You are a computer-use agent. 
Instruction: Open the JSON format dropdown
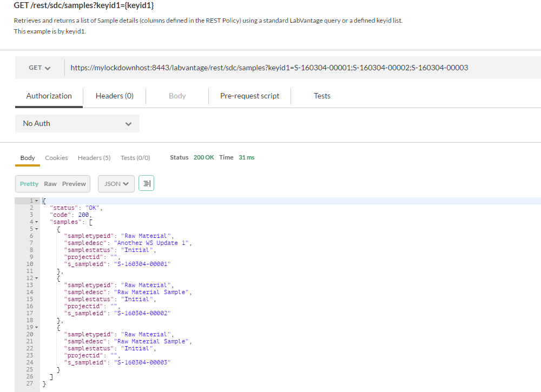point(116,184)
